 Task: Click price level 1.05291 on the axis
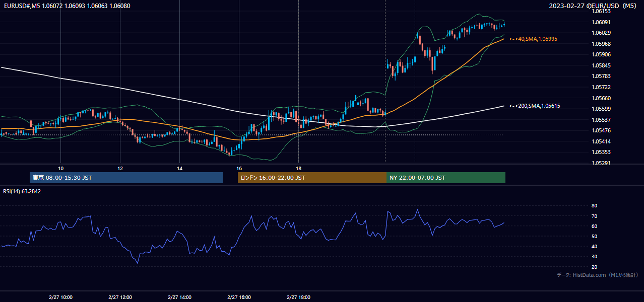click(601, 163)
